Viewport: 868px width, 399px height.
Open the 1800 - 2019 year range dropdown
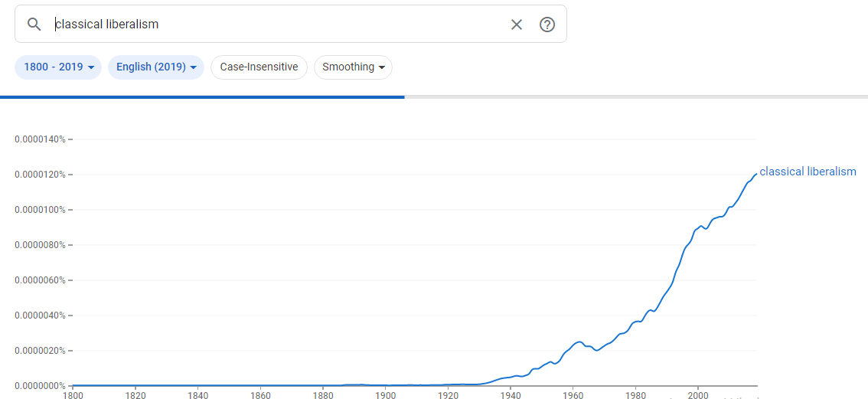pyautogui.click(x=58, y=67)
